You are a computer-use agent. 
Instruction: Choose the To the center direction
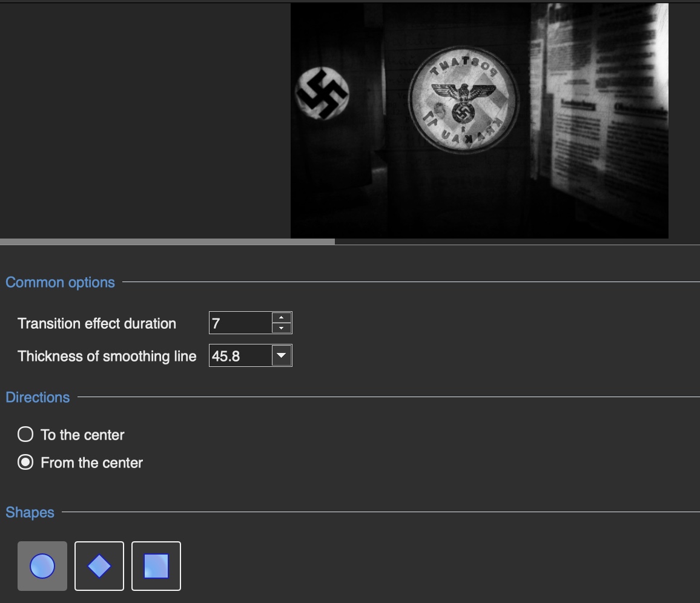[25, 434]
